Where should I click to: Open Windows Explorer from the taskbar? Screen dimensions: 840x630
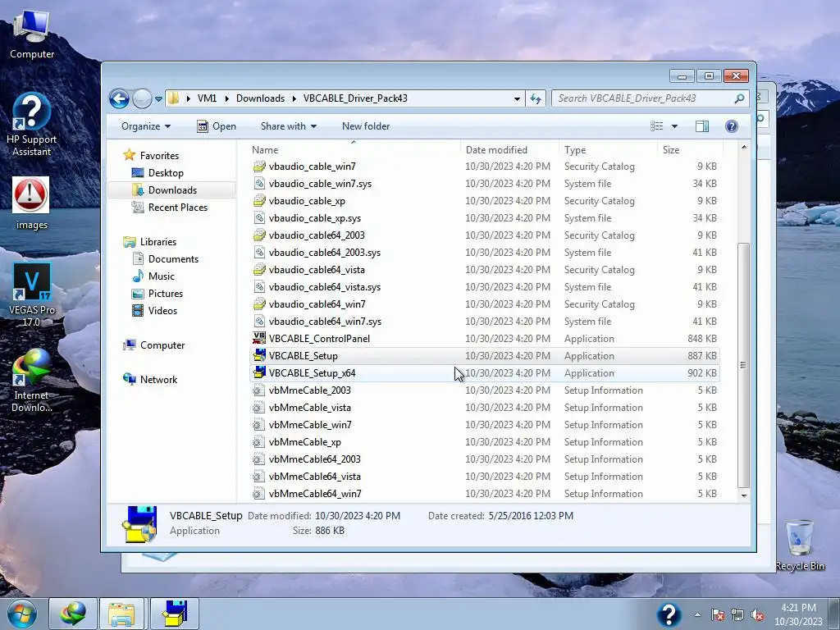tap(121, 614)
